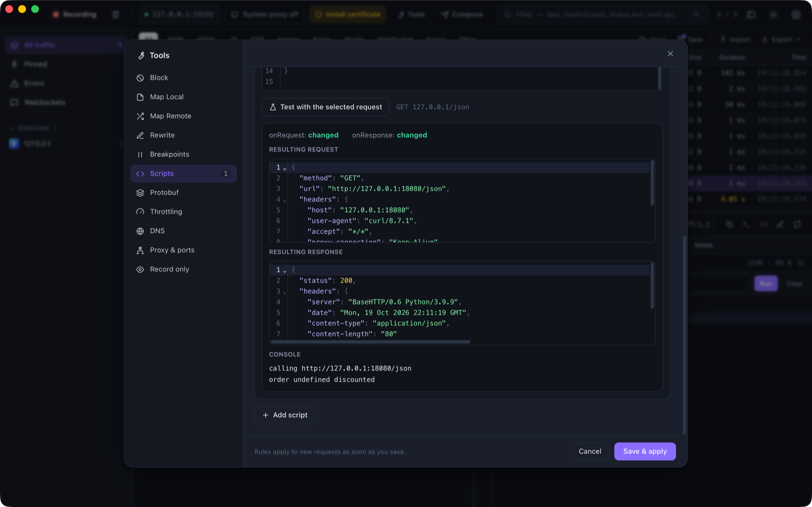Click the Breakpoints pause icon
The image size is (812, 507).
click(x=140, y=154)
